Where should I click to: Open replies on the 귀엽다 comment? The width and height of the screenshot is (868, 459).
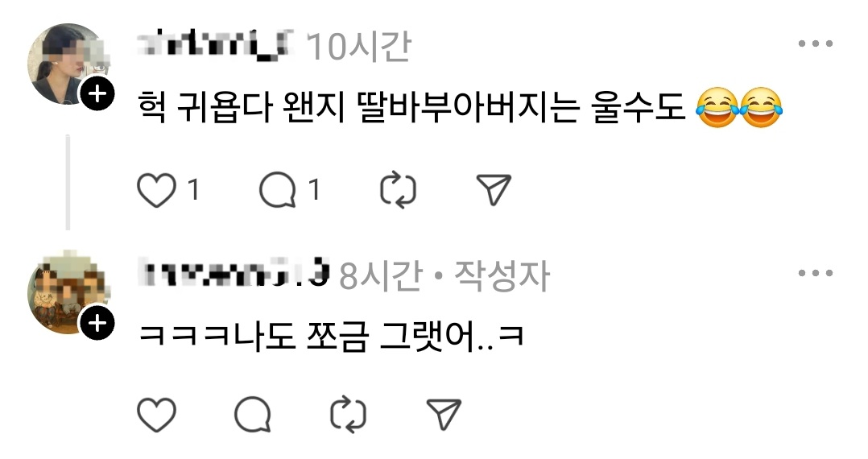tap(278, 190)
